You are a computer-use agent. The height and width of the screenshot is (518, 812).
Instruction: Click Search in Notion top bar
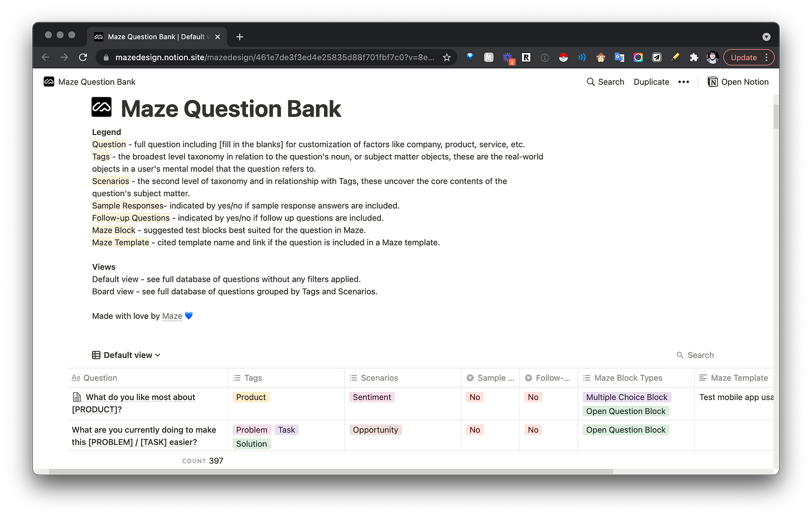(x=605, y=82)
